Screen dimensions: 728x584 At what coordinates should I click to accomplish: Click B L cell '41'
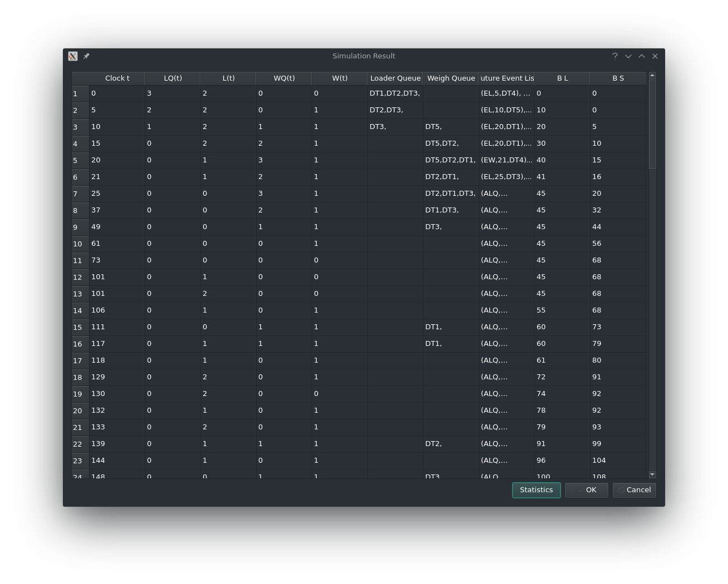[562, 177]
